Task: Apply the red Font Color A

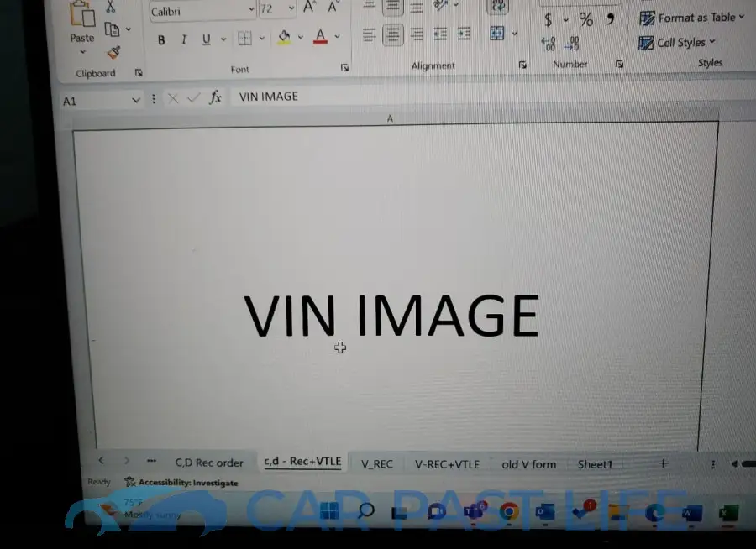Action: tap(321, 37)
